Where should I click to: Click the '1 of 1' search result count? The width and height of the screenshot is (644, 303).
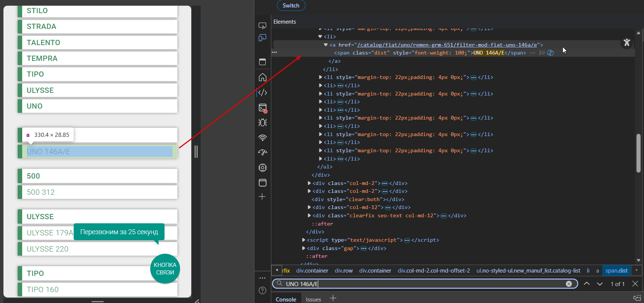(x=618, y=284)
